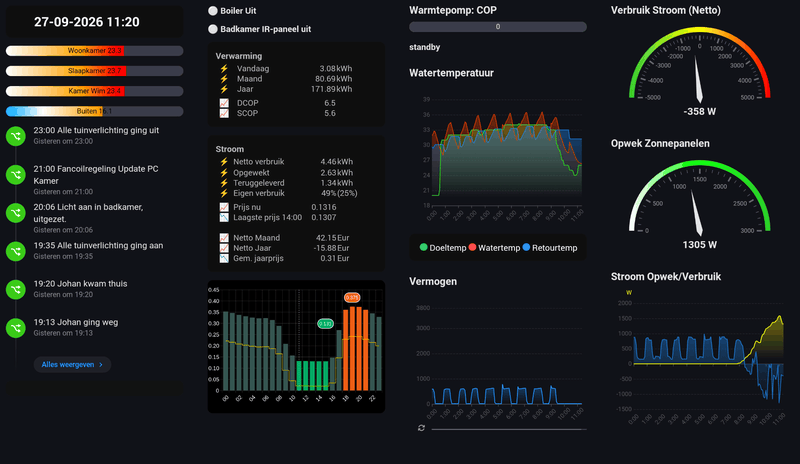
Task: Click the chart icon beside Laagste prijs 14:00
Action: (224, 217)
